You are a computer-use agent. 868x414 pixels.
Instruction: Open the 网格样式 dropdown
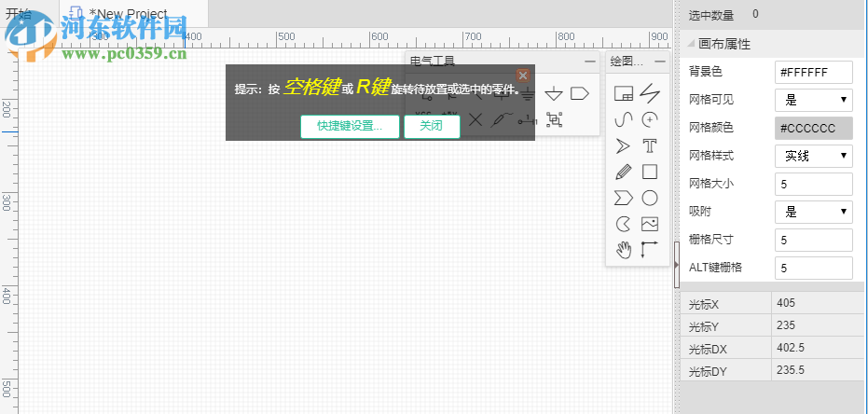click(814, 156)
